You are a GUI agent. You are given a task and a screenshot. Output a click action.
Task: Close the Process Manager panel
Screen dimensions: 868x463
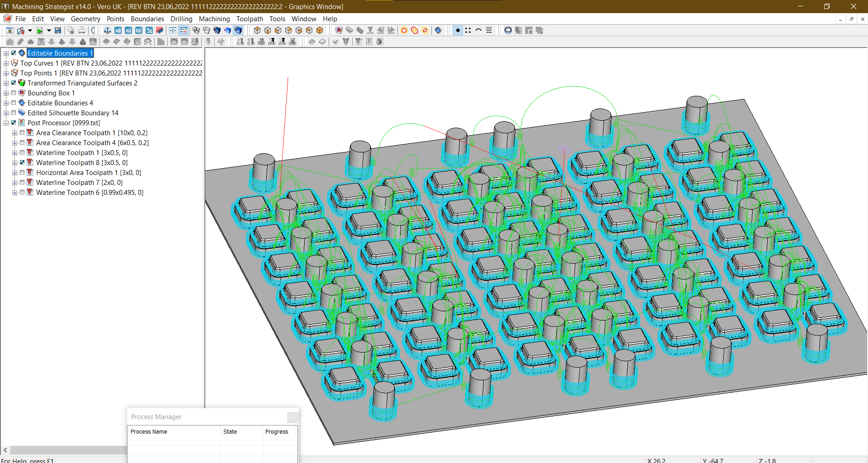coord(292,417)
